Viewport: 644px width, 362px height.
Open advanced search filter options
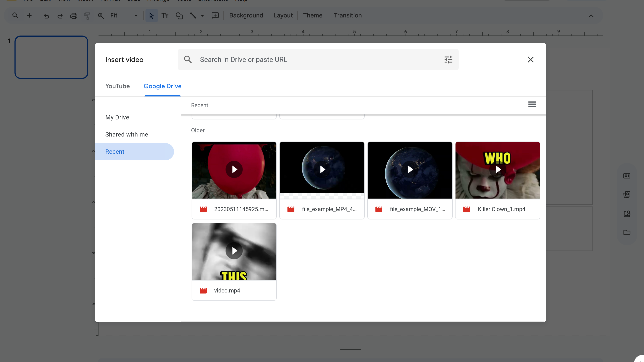tap(448, 59)
